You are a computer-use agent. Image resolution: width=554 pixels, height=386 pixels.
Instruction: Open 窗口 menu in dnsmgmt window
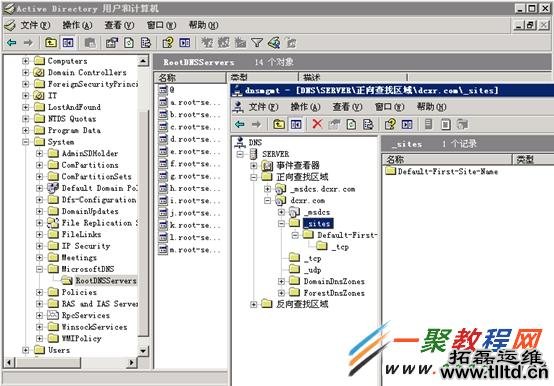(389, 106)
